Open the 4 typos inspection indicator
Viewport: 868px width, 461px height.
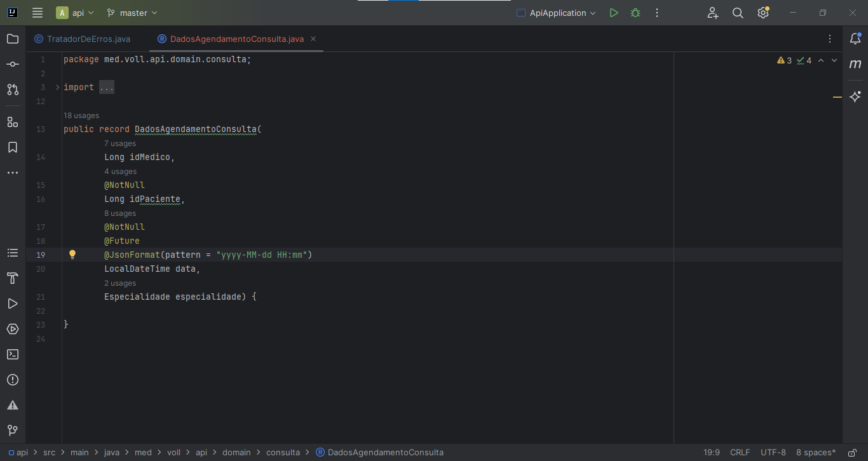pos(804,60)
